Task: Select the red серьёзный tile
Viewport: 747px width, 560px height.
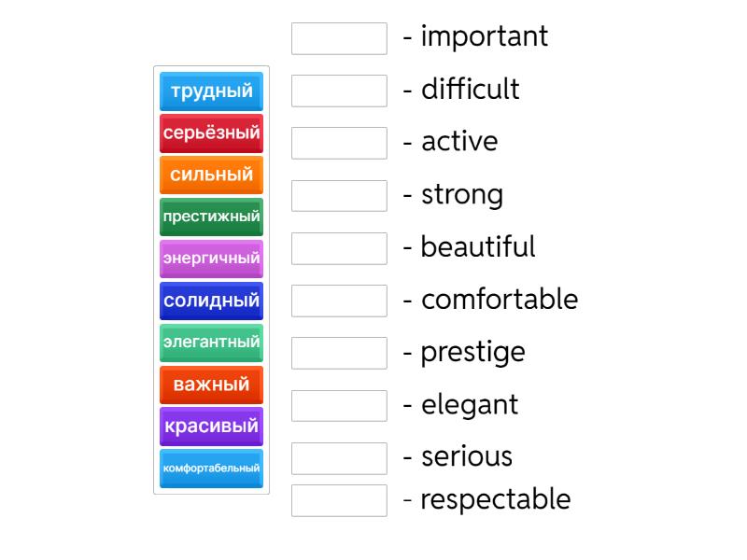Action: click(x=211, y=133)
